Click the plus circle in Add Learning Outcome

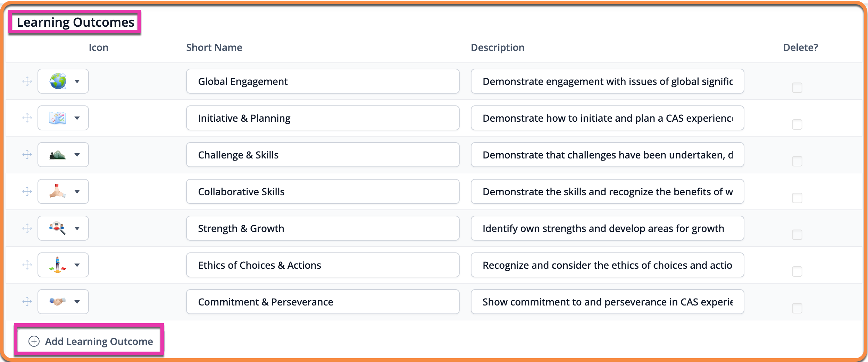(34, 341)
